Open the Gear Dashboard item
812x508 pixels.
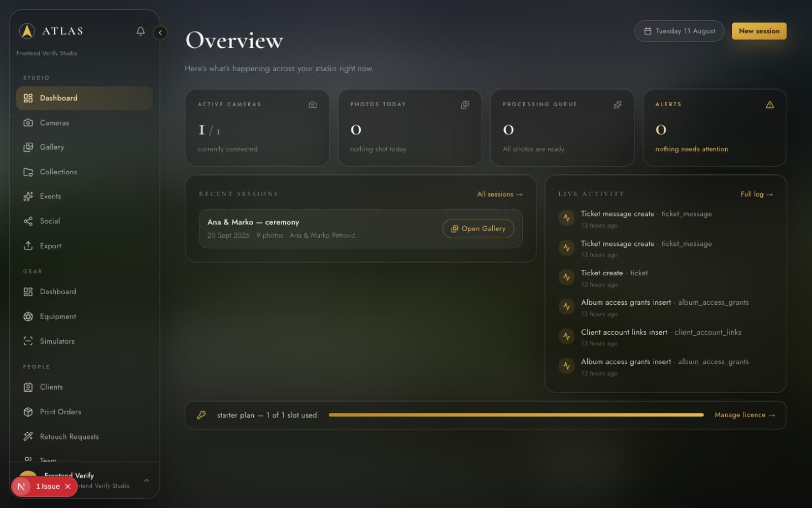84,292
